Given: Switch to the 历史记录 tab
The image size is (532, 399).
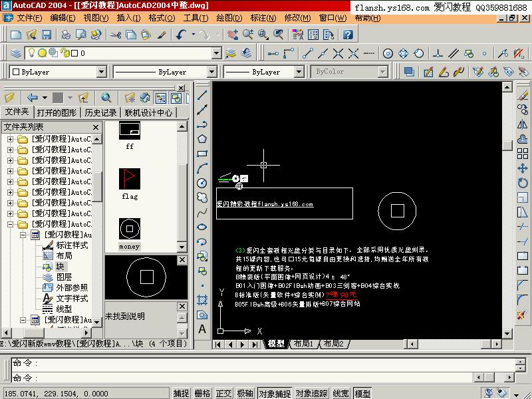Looking at the screenshot, I should [x=101, y=112].
